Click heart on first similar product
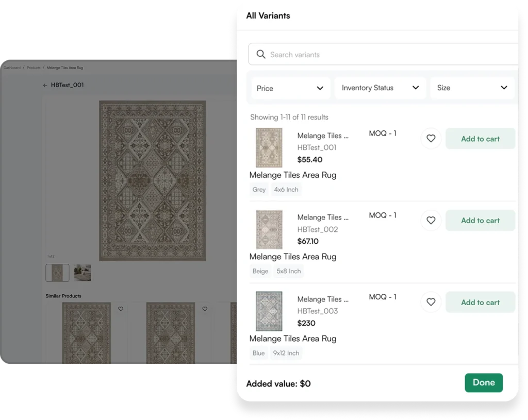528x420 pixels. tap(121, 309)
